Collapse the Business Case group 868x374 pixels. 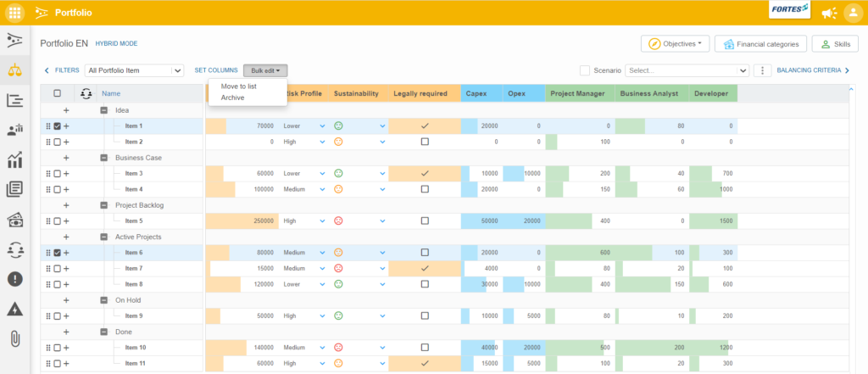(x=104, y=158)
